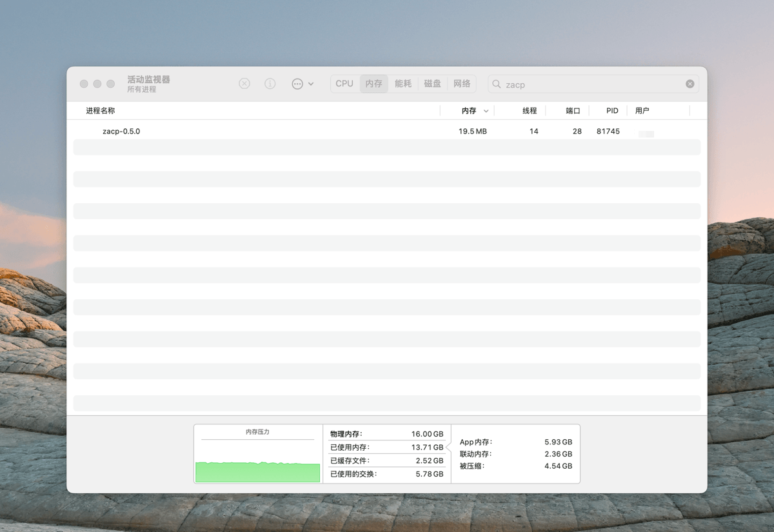Click the thread count 14
The width and height of the screenshot is (774, 532).
click(x=533, y=131)
